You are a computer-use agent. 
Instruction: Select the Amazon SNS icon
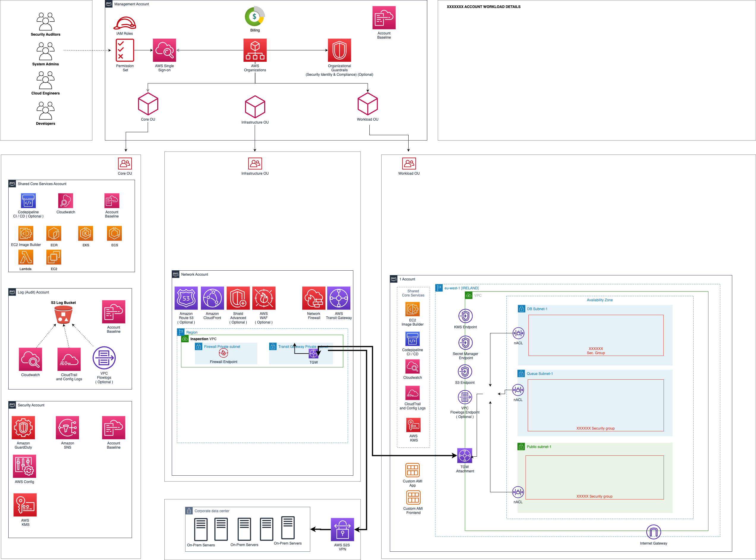pos(67,428)
